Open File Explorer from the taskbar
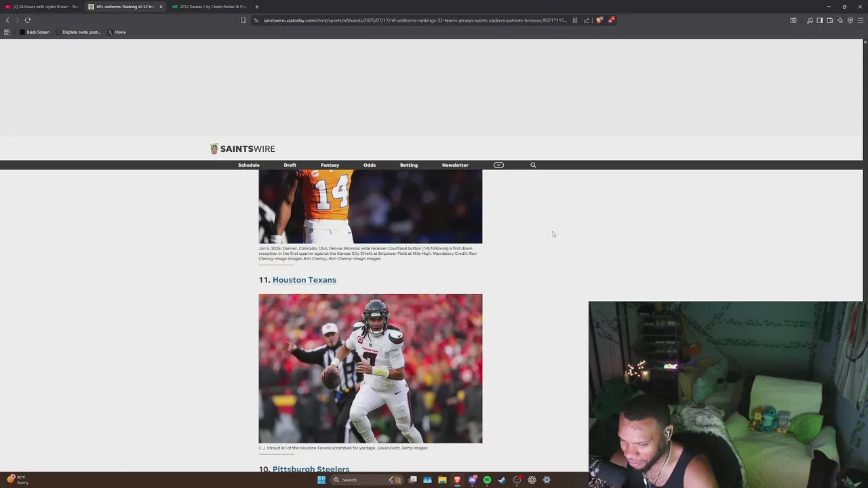Viewport: 868px width, 488px height. click(x=442, y=480)
